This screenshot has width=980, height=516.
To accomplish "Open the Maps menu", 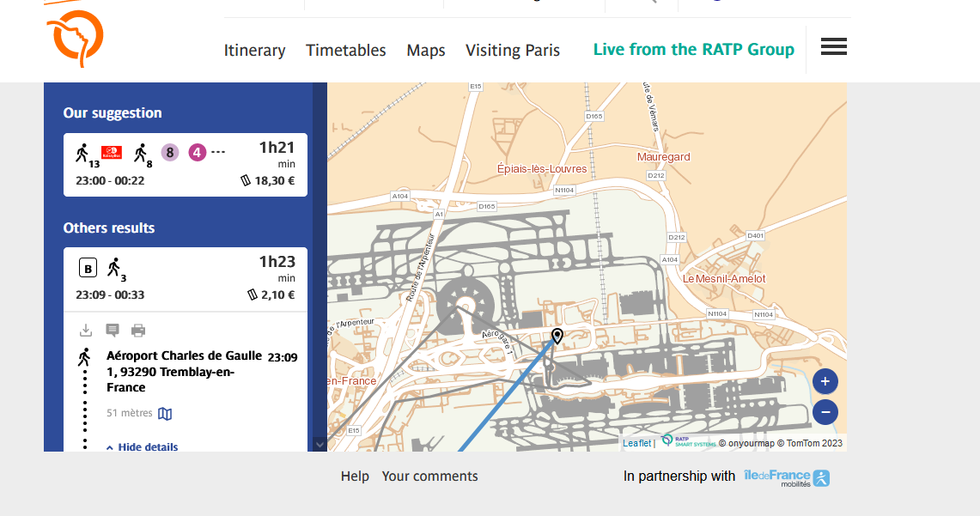I will pyautogui.click(x=426, y=50).
